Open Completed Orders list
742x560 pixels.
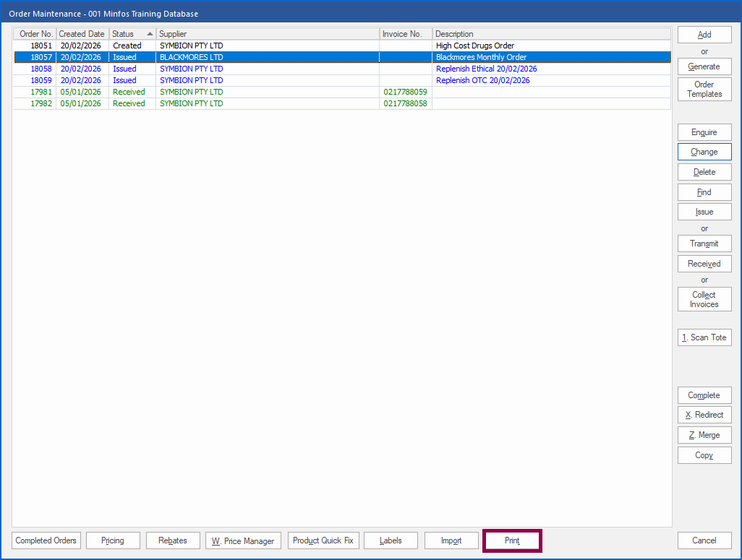pos(46,540)
